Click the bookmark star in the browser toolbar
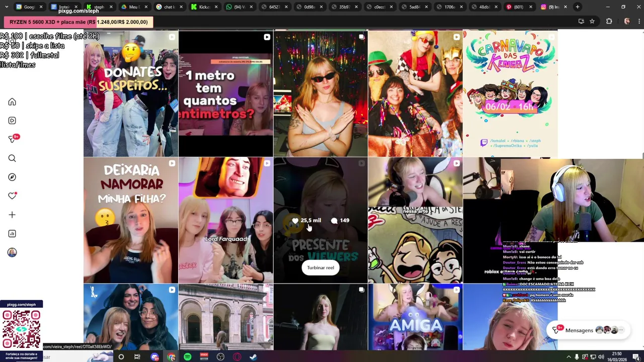 (x=592, y=21)
